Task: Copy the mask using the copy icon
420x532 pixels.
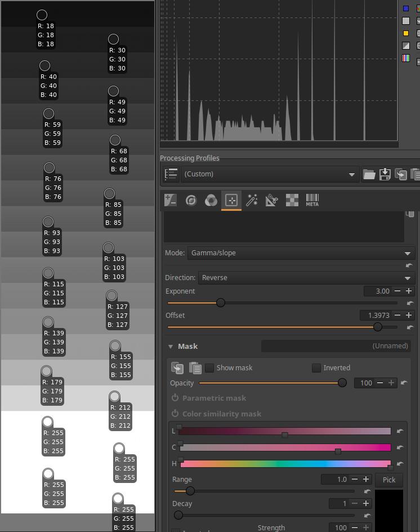Action: click(177, 368)
